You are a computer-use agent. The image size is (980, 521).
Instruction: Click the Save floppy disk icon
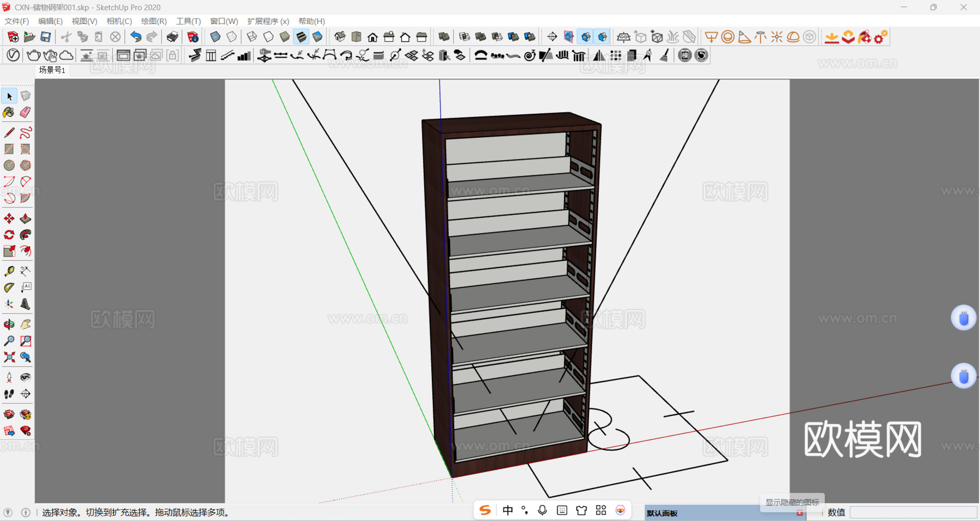[46, 37]
